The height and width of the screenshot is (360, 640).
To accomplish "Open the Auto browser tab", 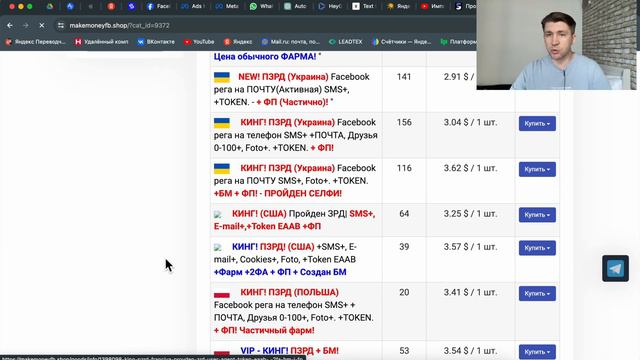I will [296, 7].
